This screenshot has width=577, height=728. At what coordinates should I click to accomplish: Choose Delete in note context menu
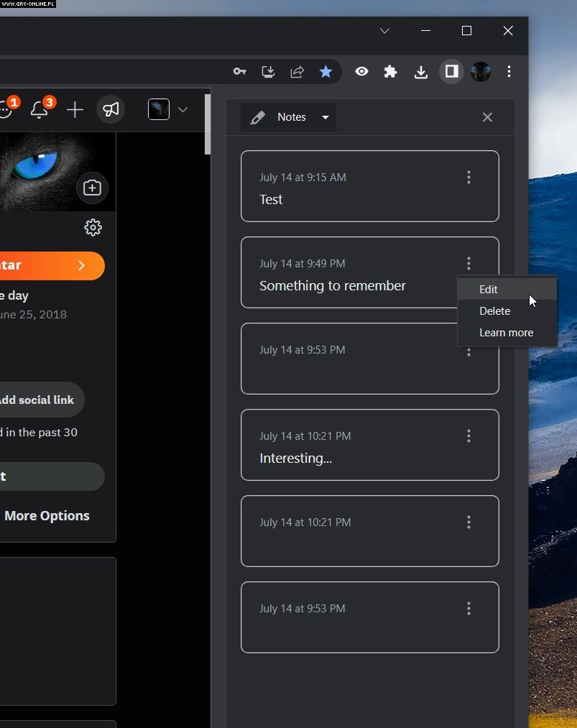click(507, 311)
